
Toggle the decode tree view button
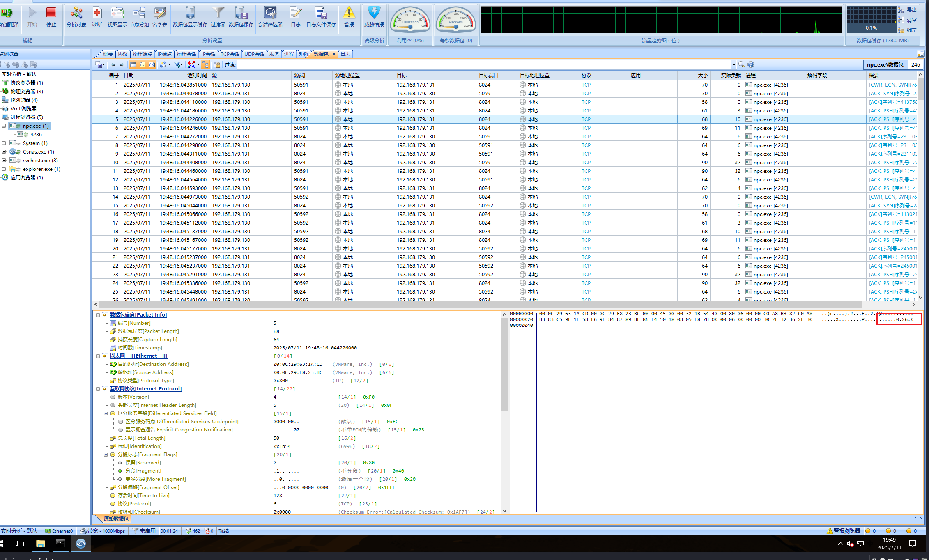(142, 64)
